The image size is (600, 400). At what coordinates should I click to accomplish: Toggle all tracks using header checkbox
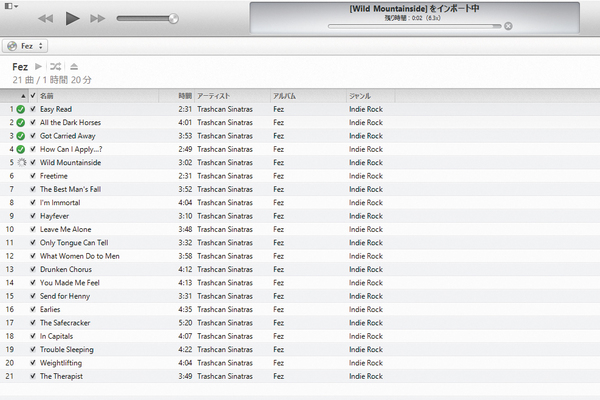click(x=33, y=96)
